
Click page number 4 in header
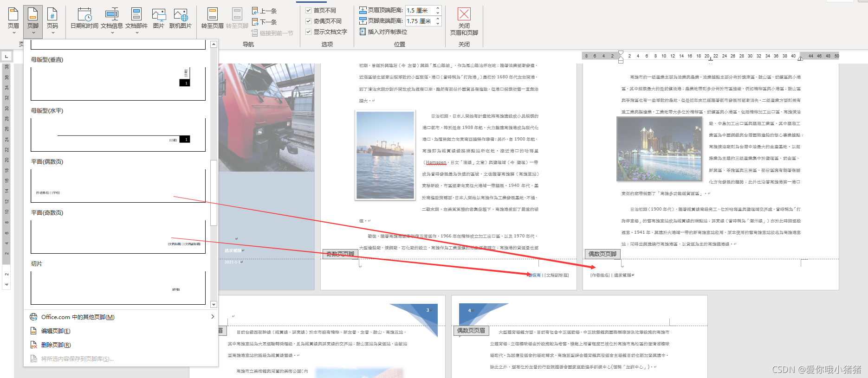[469, 310]
